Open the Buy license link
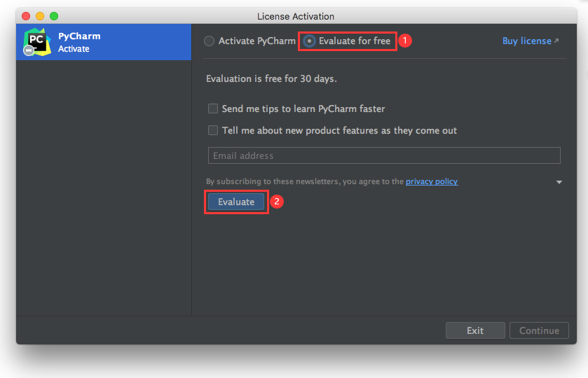Image resolution: width=588 pixels, height=378 pixels. (531, 41)
